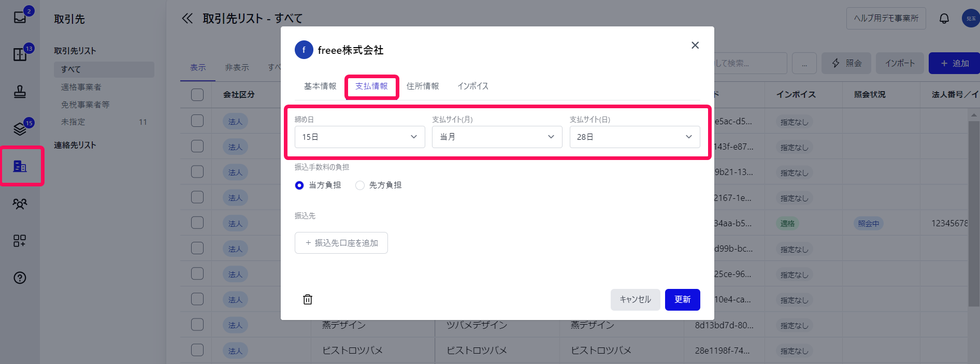Click the 更新 button
Screen dimensions: 980x364
pos(683,300)
